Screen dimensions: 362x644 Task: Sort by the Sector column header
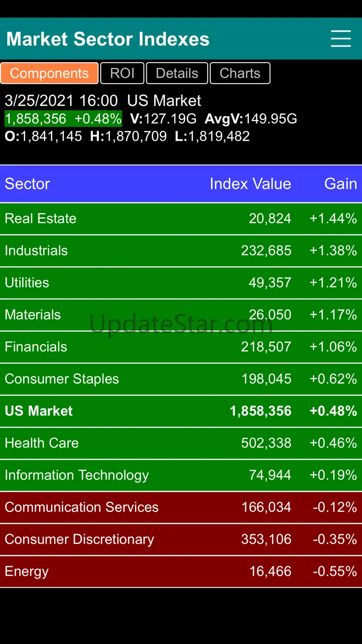pyautogui.click(x=27, y=184)
